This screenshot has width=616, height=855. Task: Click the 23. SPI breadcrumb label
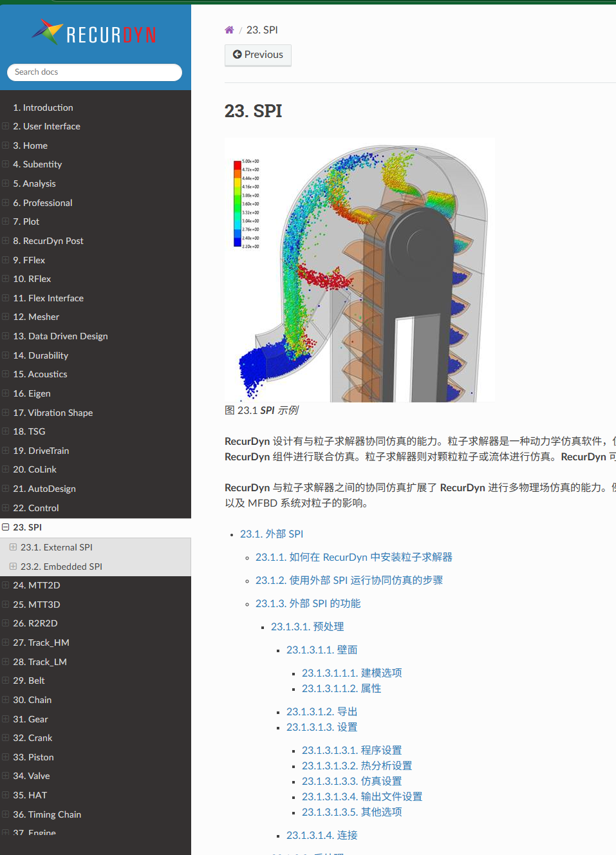click(x=262, y=30)
